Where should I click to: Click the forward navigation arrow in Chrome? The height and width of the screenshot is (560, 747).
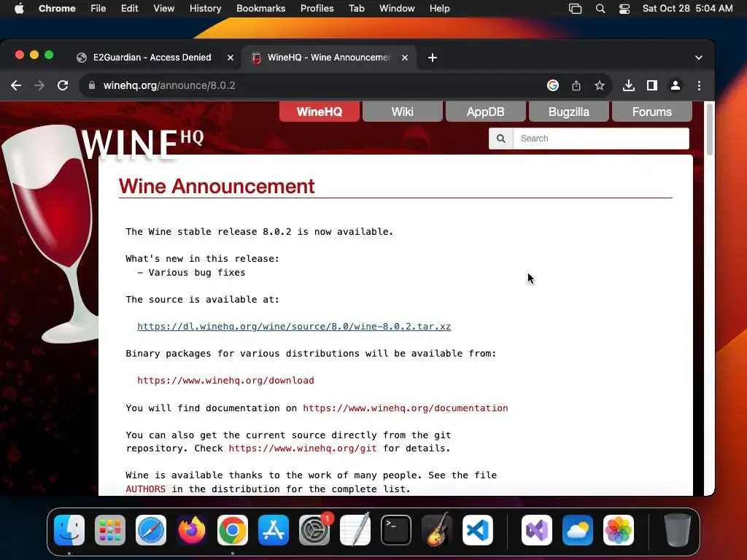tap(39, 85)
